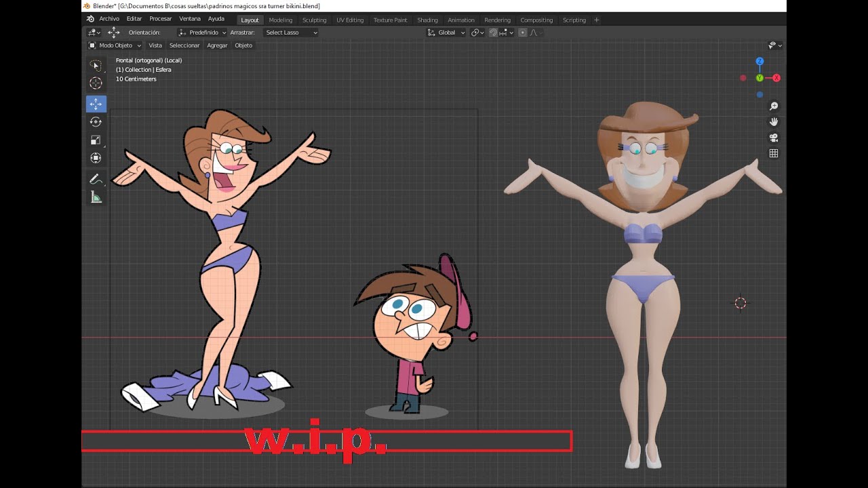Toggle the camera view button
This screenshot has height=488, width=868.
773,138
